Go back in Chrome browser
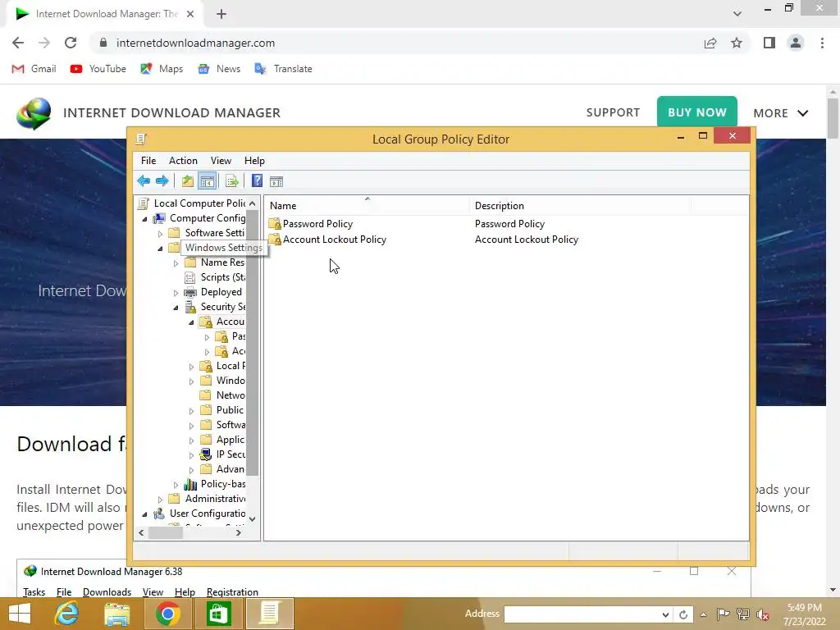 point(18,43)
